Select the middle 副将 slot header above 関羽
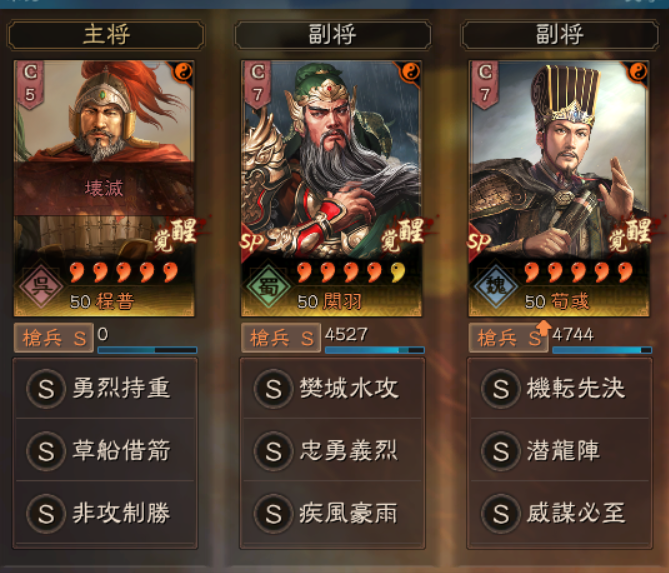669x573 pixels. pos(333,35)
